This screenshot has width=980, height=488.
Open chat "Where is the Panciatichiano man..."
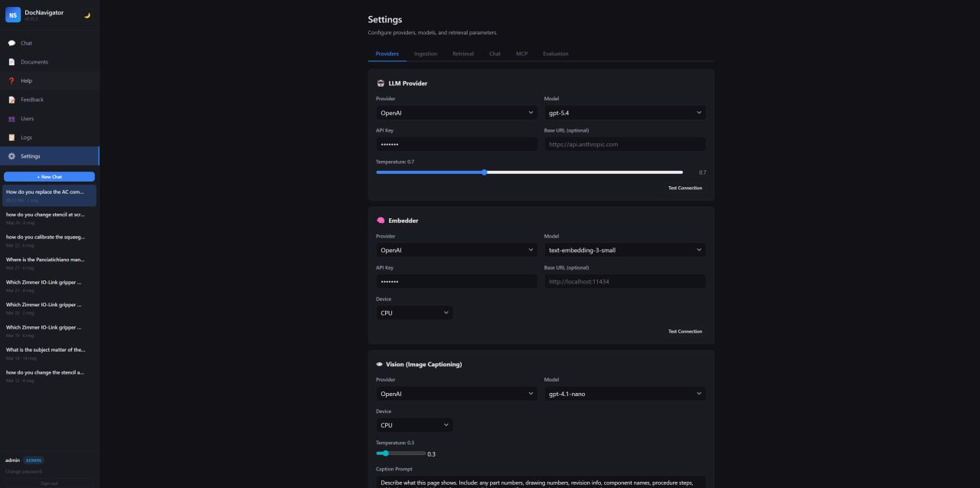(49, 264)
